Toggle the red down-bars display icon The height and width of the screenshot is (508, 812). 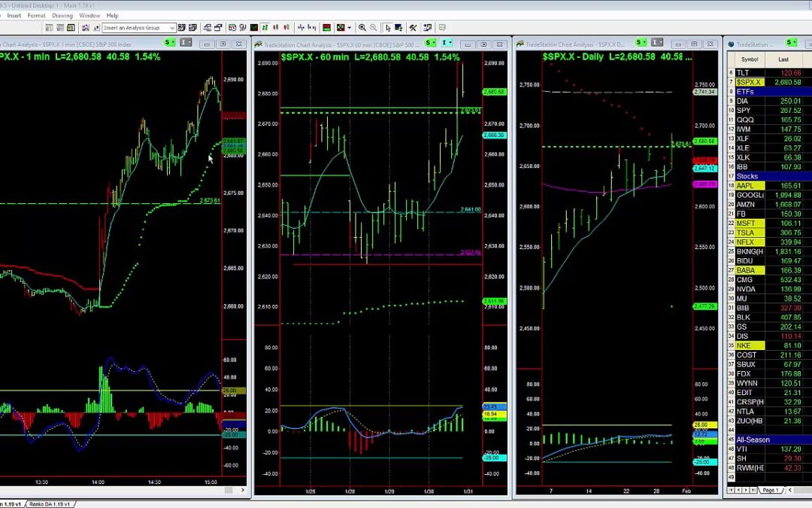click(x=274, y=28)
